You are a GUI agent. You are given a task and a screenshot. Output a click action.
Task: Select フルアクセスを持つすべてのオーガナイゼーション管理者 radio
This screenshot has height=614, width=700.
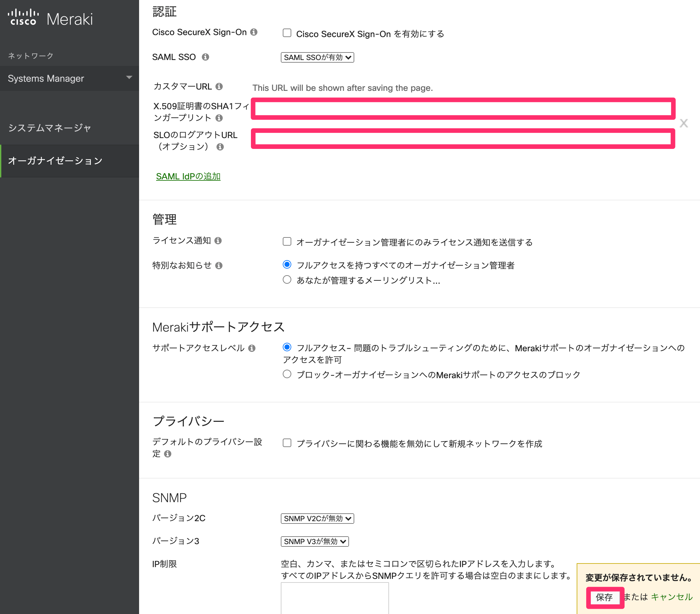tap(287, 265)
